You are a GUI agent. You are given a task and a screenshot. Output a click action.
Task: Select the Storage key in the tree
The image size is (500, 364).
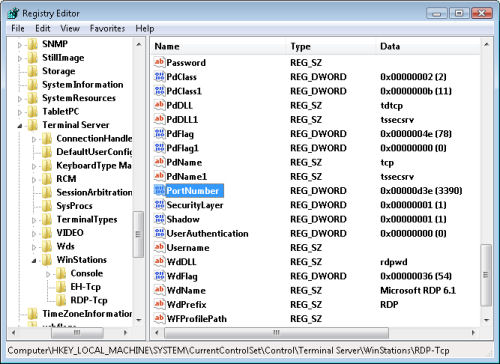pyautogui.click(x=59, y=71)
